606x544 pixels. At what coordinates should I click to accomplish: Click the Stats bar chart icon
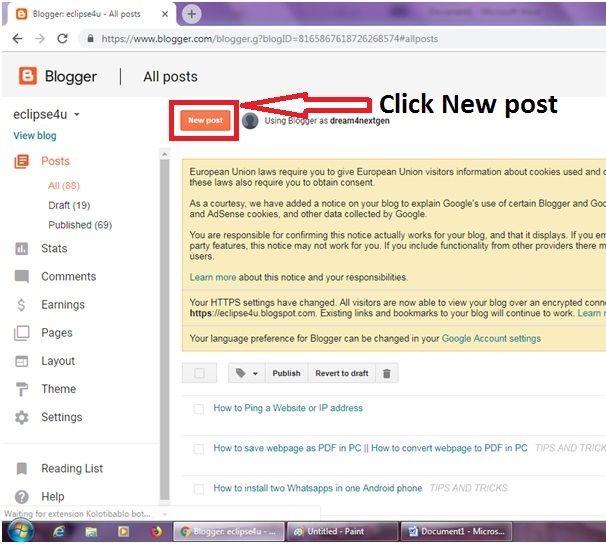coord(22,248)
